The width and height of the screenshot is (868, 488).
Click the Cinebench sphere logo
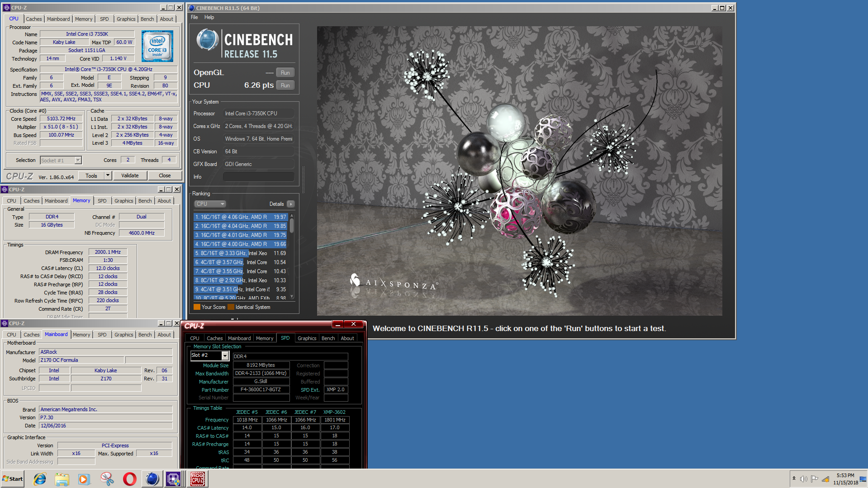pyautogui.click(x=207, y=39)
